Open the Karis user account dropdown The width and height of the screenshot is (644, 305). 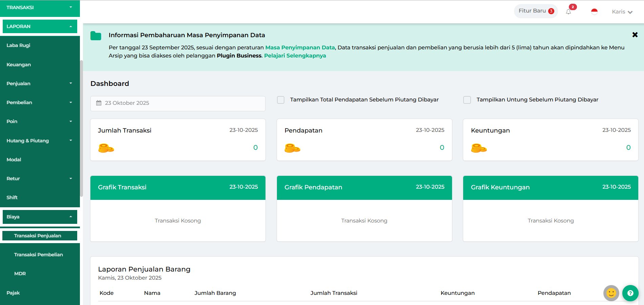pos(622,12)
